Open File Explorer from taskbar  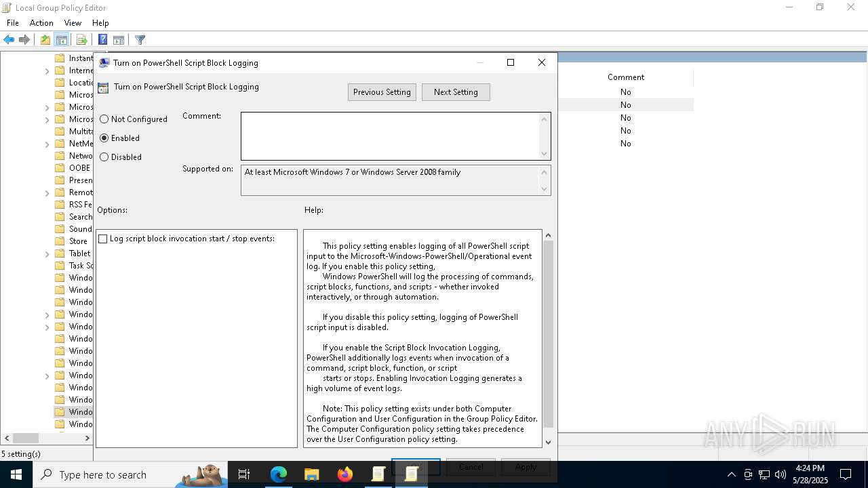point(312,474)
